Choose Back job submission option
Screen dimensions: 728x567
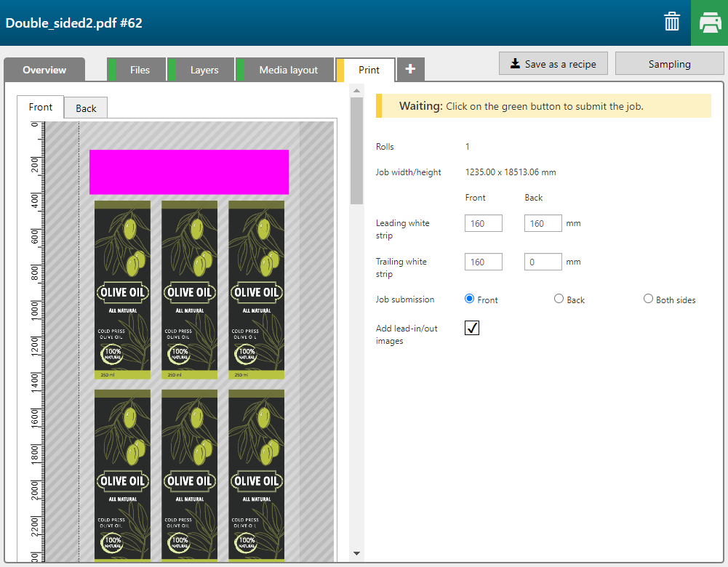[559, 299]
